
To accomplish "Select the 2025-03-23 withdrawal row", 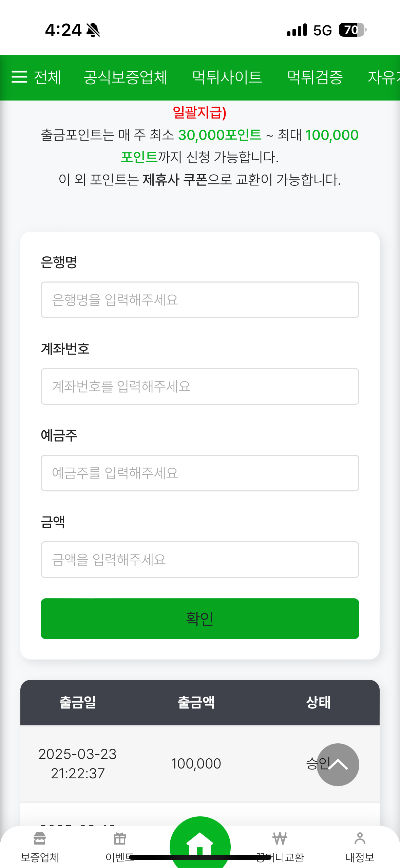I will (x=170, y=764).
